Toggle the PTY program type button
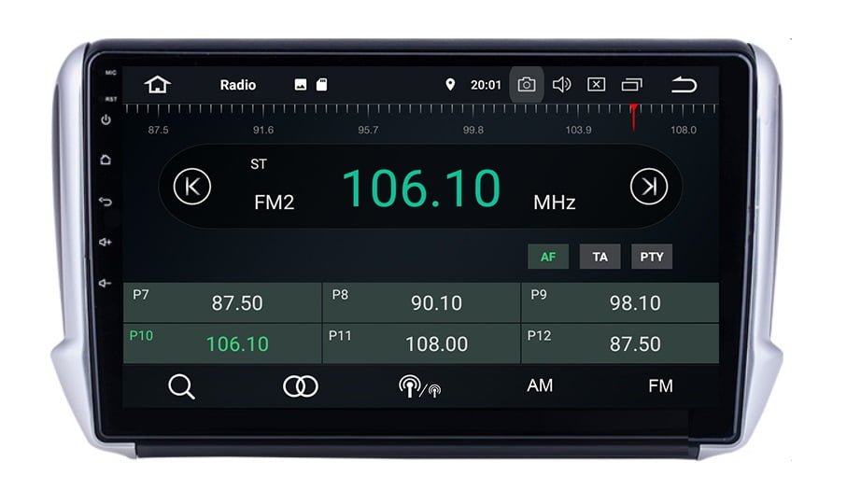The width and height of the screenshot is (861, 504). pos(652,257)
